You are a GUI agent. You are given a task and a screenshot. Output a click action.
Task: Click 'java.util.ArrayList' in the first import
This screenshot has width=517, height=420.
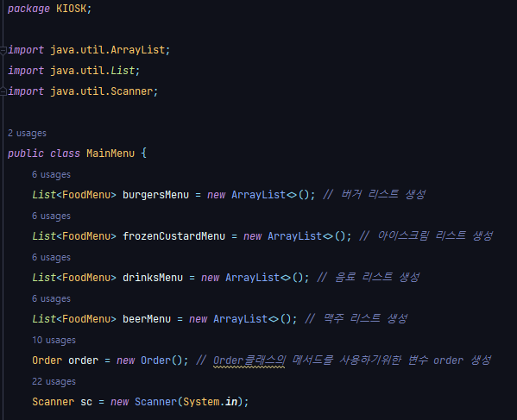click(108, 50)
